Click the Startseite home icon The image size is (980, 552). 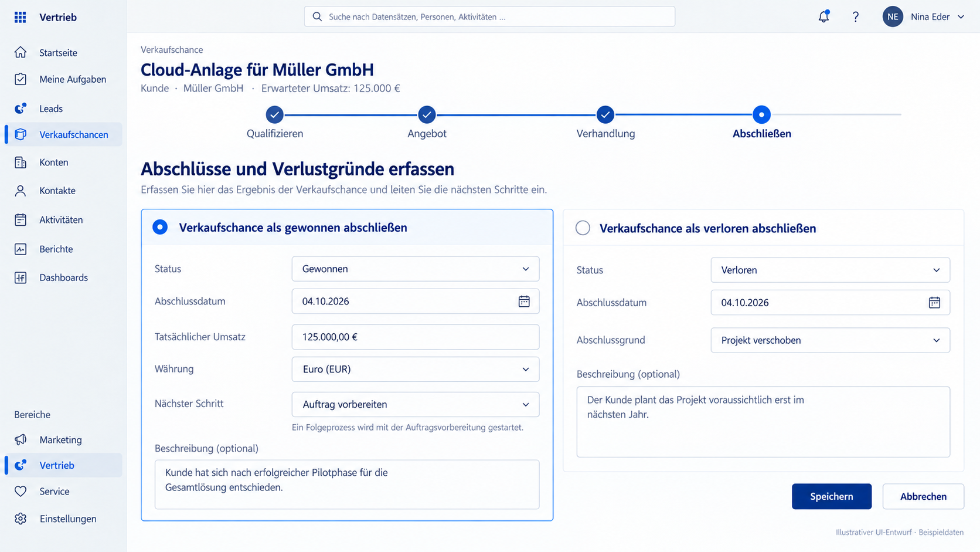pyautogui.click(x=21, y=52)
